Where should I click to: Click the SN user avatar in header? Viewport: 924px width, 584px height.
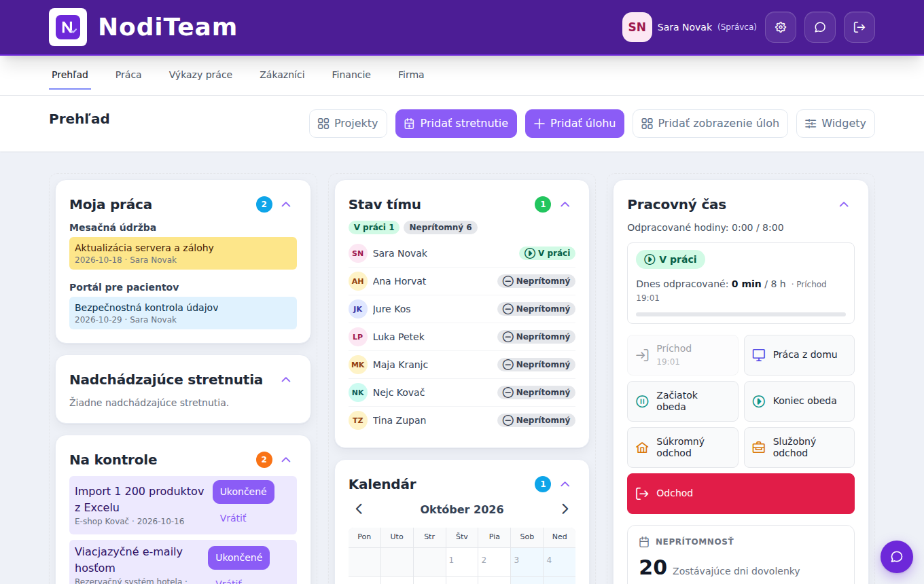(x=637, y=27)
